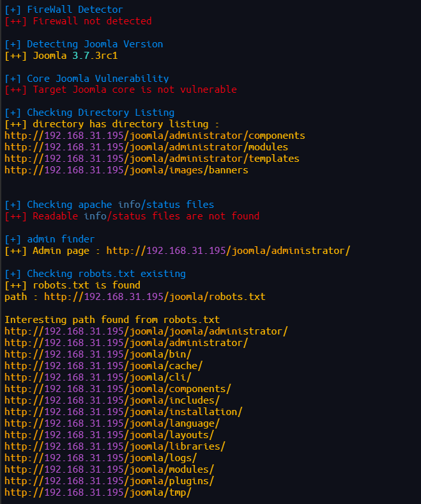Open the joomla/modules/ URL
Screen dimensions: 421x504
point(109,469)
